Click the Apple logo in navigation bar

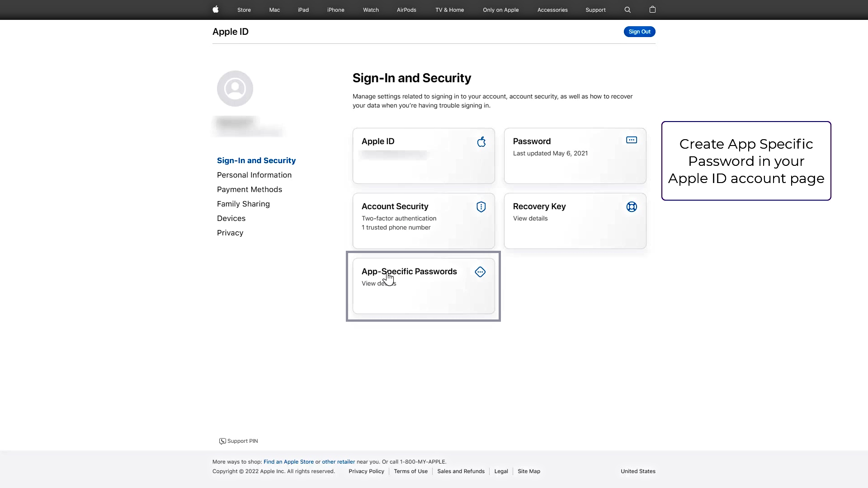pyautogui.click(x=216, y=9)
